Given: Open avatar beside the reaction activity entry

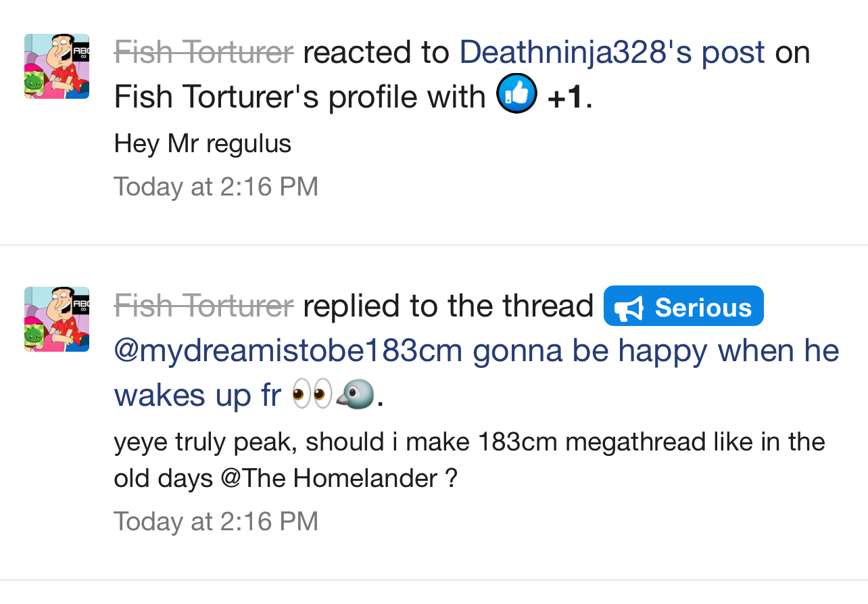Looking at the screenshot, I should point(57,66).
